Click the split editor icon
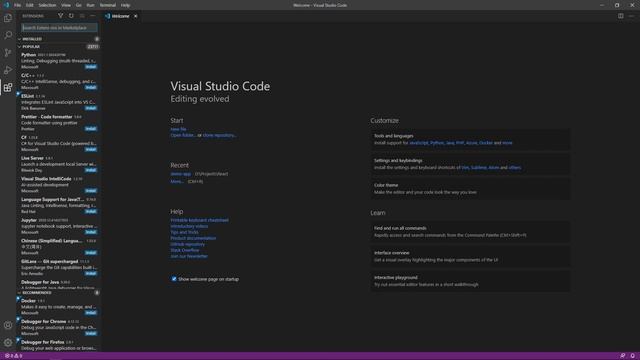The height and width of the screenshot is (360, 640). point(620,16)
